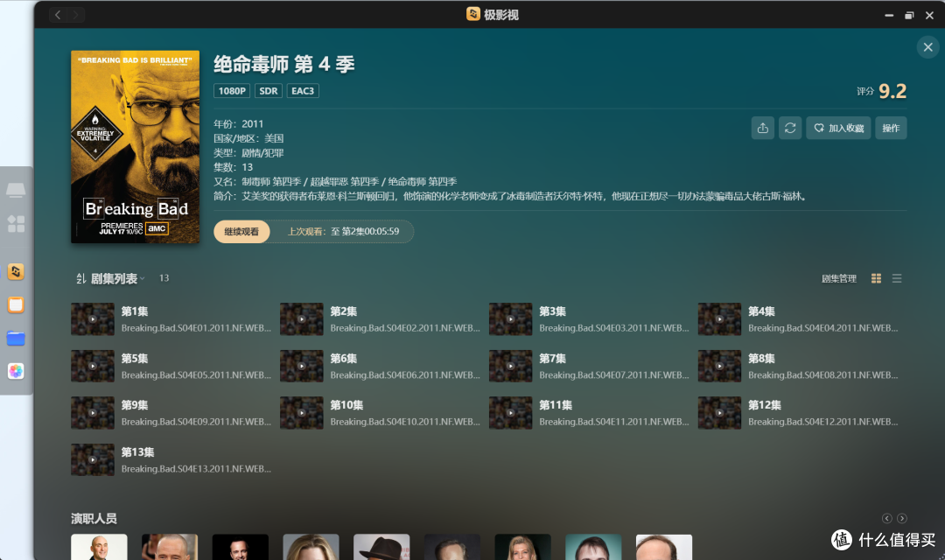
Task: Click the first cast member photo
Action: click(100, 547)
